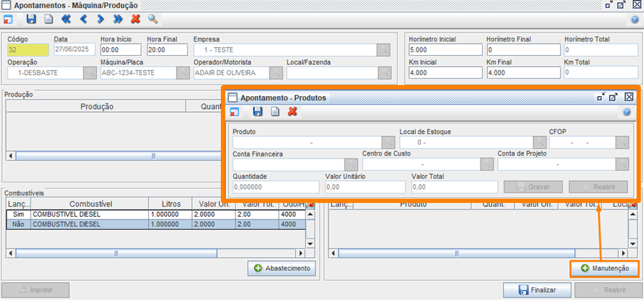
Task: Go to first record with double-left arrow
Action: [66, 19]
